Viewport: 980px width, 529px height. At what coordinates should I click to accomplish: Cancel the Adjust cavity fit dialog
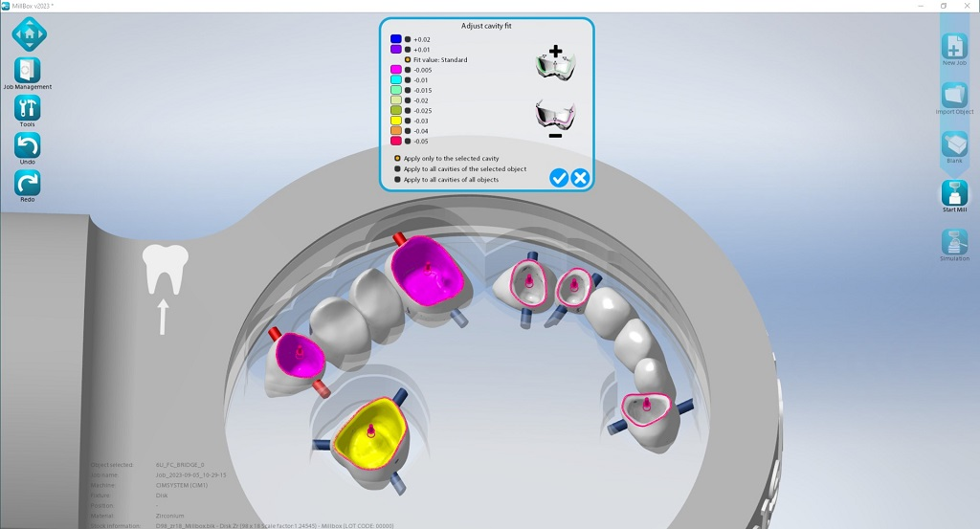tap(580, 178)
